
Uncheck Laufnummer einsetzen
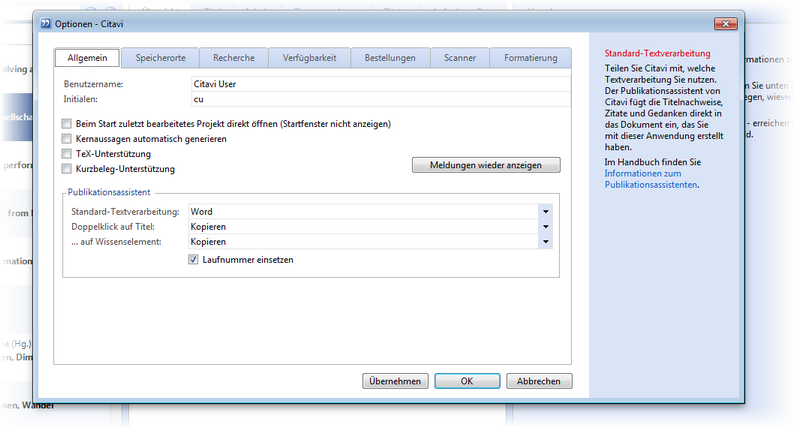193,259
